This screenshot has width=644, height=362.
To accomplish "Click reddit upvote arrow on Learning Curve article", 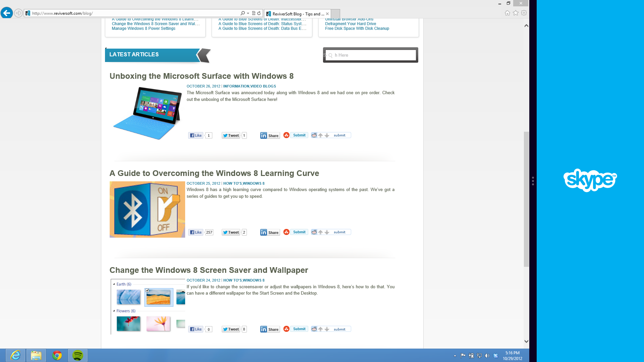I will coord(320,232).
